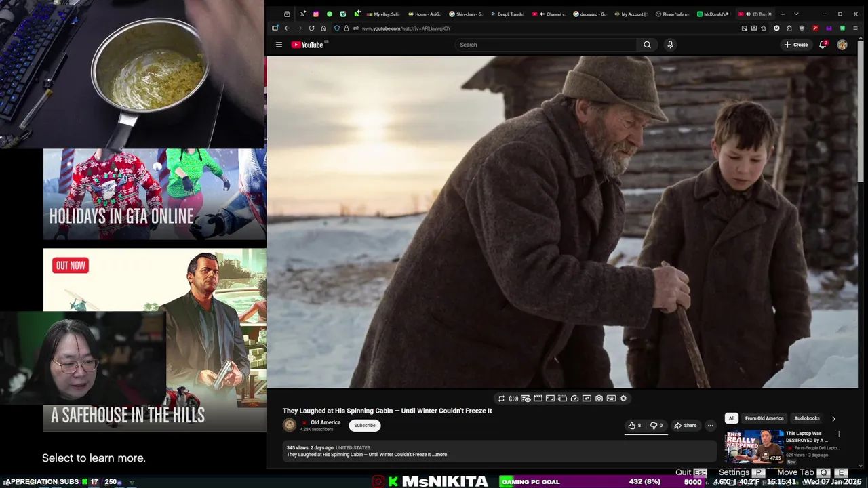
Task: Open the YouTube account avatar menu
Action: pyautogui.click(x=842, y=45)
